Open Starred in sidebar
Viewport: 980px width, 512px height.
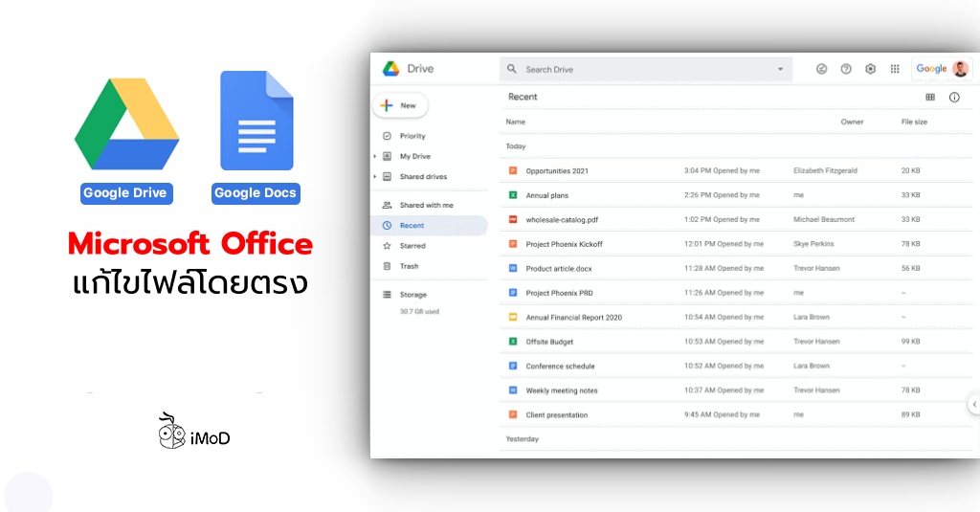pos(412,246)
